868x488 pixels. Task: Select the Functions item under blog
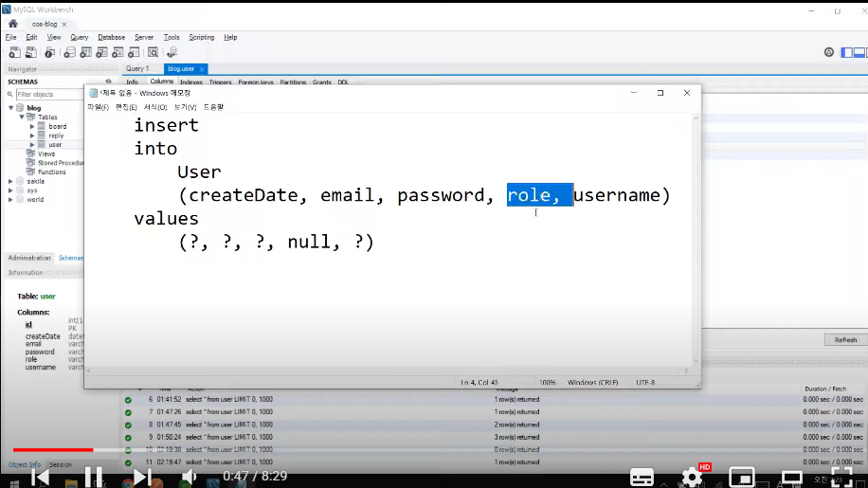51,172
